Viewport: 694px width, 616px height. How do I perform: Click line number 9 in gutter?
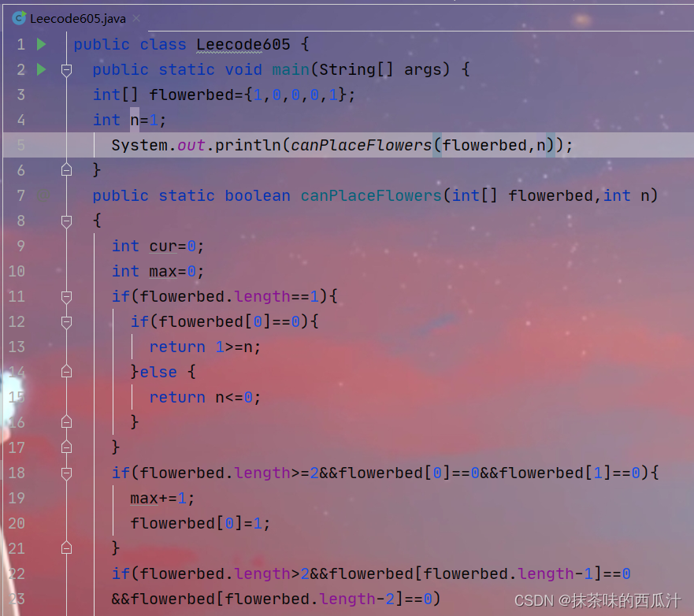point(20,246)
